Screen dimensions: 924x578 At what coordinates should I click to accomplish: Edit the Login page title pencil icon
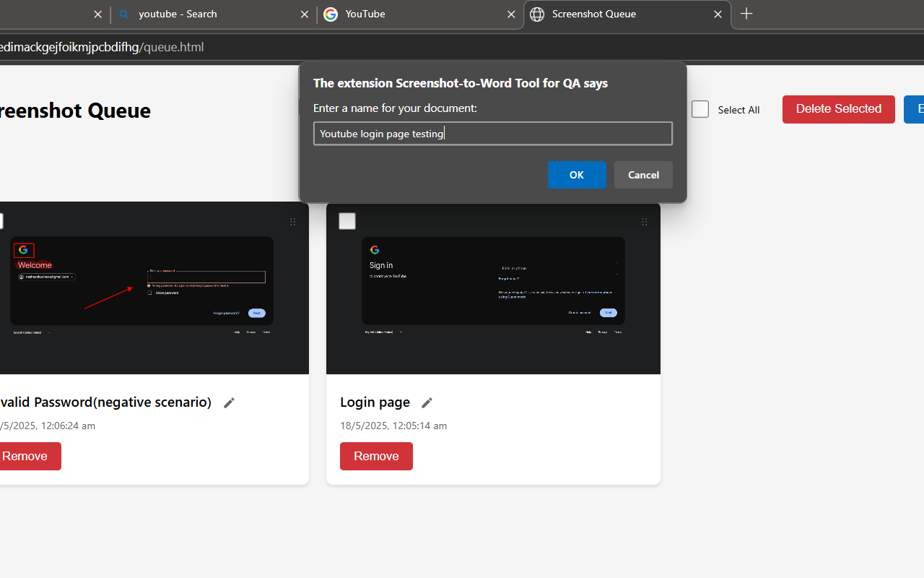click(427, 402)
